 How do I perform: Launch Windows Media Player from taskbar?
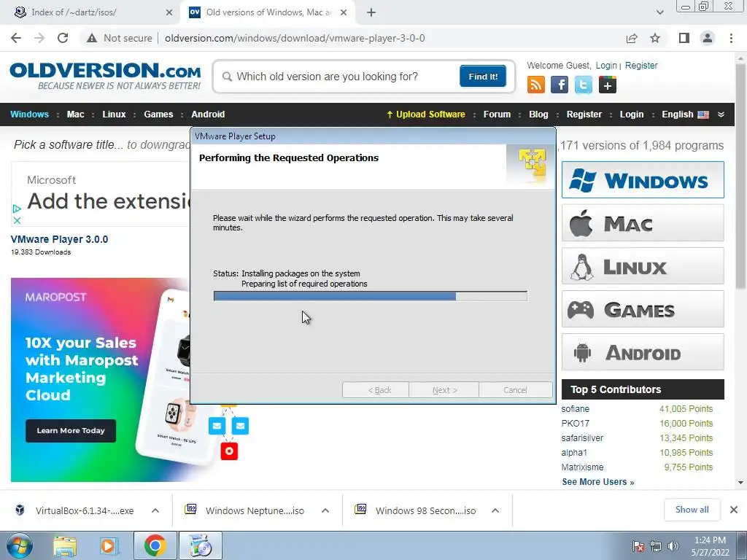(x=109, y=545)
